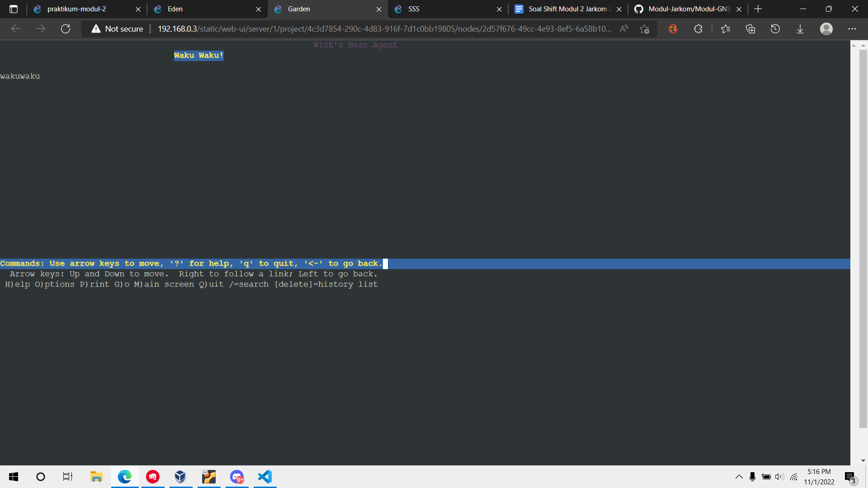Screen dimensions: 868x488
Task: Add page to favorites star icon
Action: [x=644, y=29]
